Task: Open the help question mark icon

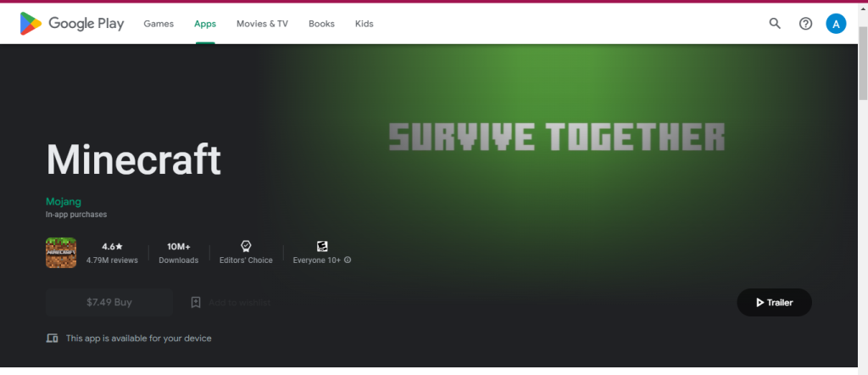Action: pos(805,23)
